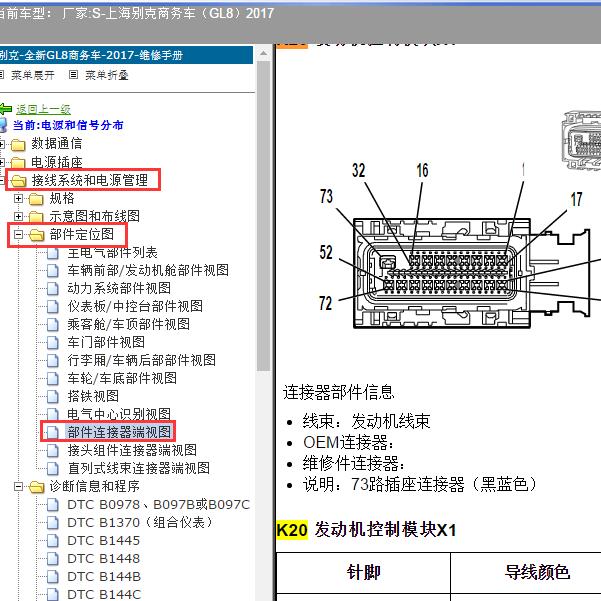Open 行李厢/车辆后部部件视图 page
601x601 pixels.
coord(141,360)
